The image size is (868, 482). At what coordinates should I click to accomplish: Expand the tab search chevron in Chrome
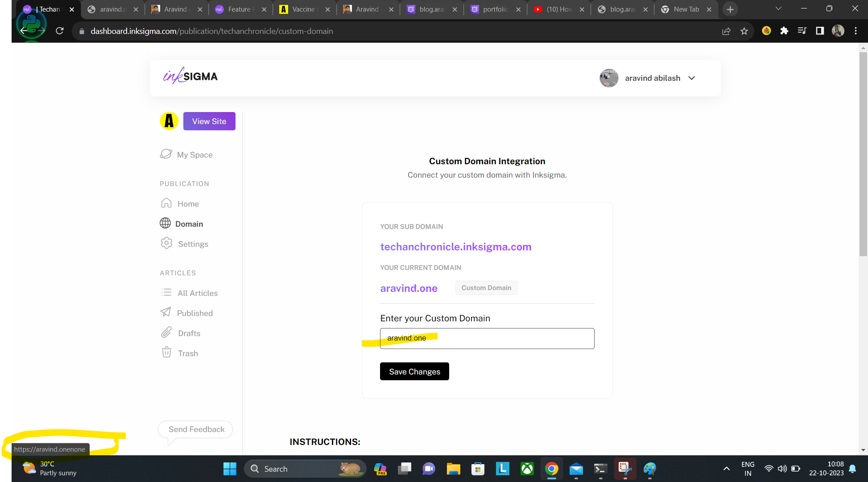coord(778,8)
